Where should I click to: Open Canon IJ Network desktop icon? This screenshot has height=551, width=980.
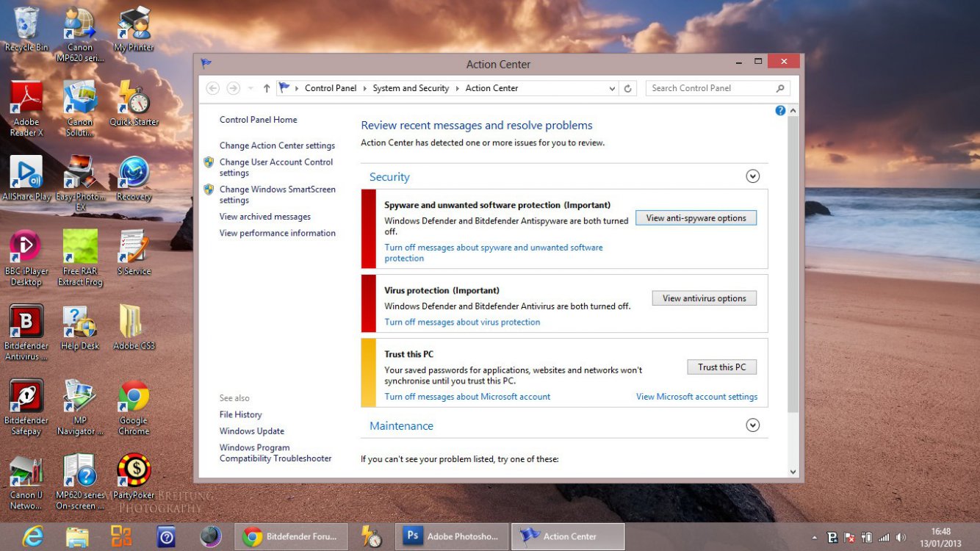26,482
